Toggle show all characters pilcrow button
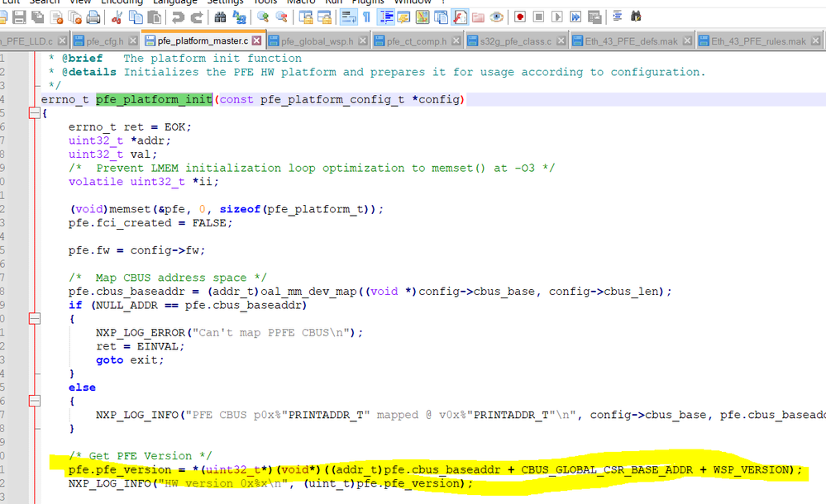This screenshot has height=504, width=826. [x=366, y=17]
